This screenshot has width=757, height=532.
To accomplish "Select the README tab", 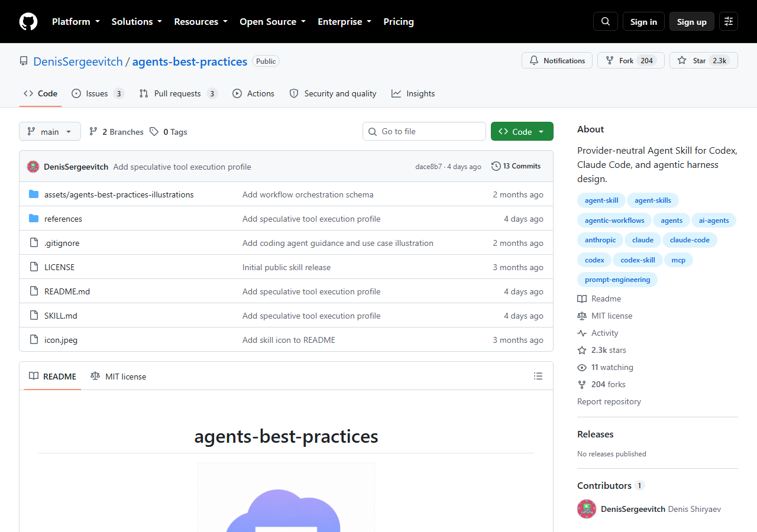I will click(53, 377).
